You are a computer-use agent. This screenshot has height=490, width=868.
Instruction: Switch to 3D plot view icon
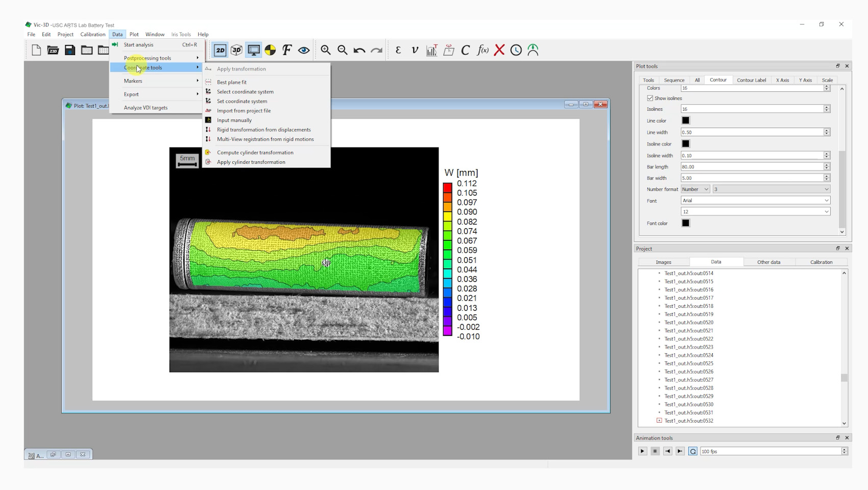[x=236, y=50]
